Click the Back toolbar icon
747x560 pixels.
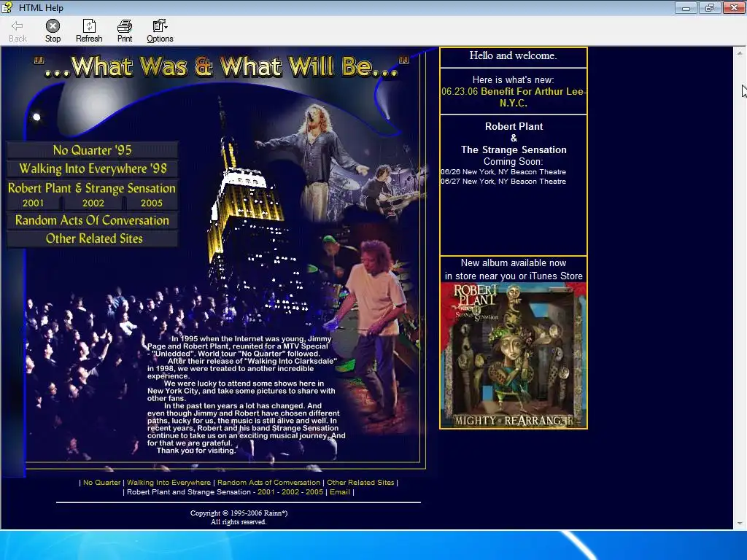(18, 31)
